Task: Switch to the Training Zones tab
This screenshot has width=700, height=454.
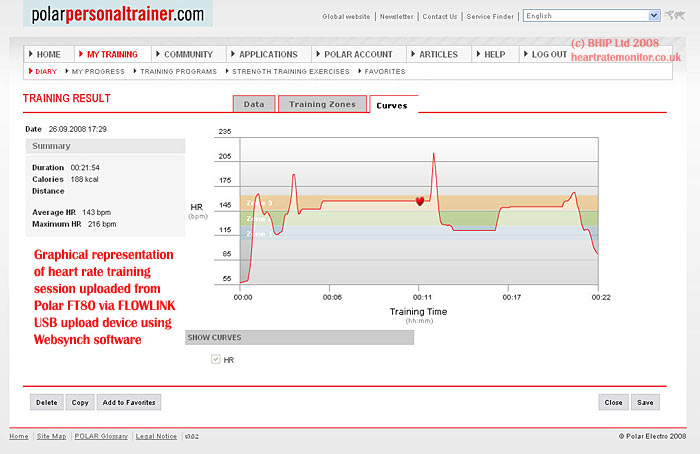Action: [x=322, y=104]
